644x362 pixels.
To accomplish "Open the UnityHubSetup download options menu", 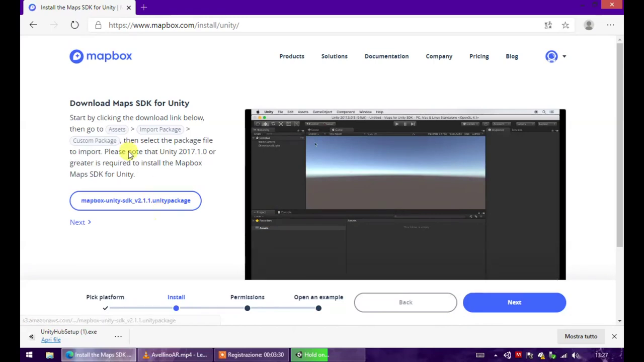I will pyautogui.click(x=118, y=336).
